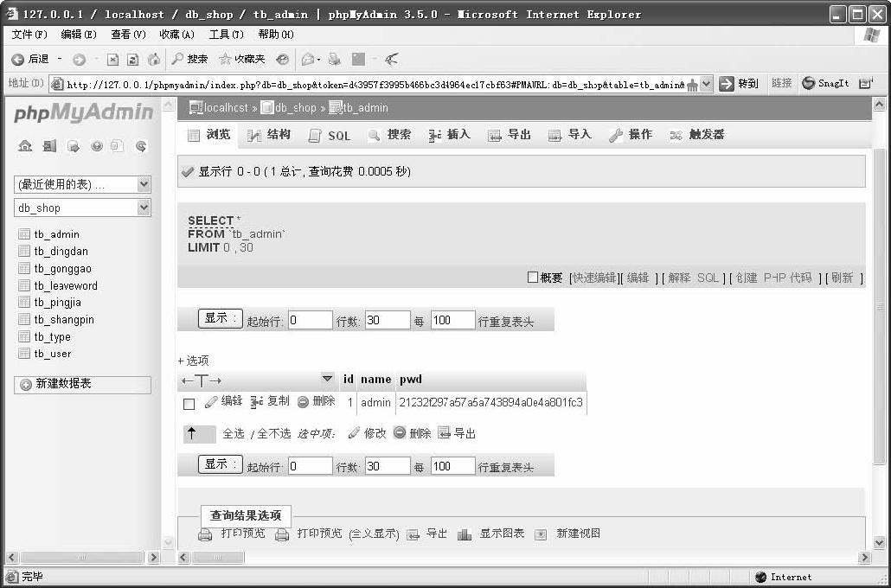Open the tb_leaveword table link
This screenshot has width=891, height=588.
(66, 285)
